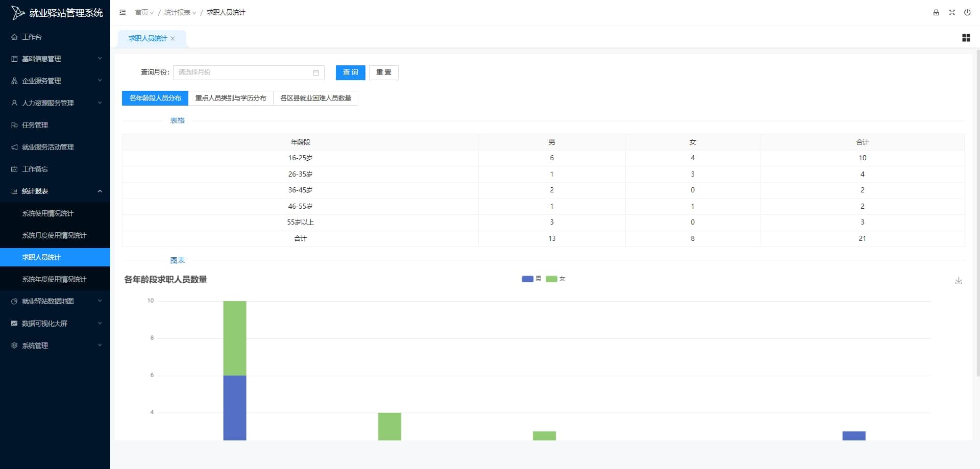This screenshot has width=980, height=469.
Task: Click the 26-35岁 table cell
Action: [x=300, y=174]
